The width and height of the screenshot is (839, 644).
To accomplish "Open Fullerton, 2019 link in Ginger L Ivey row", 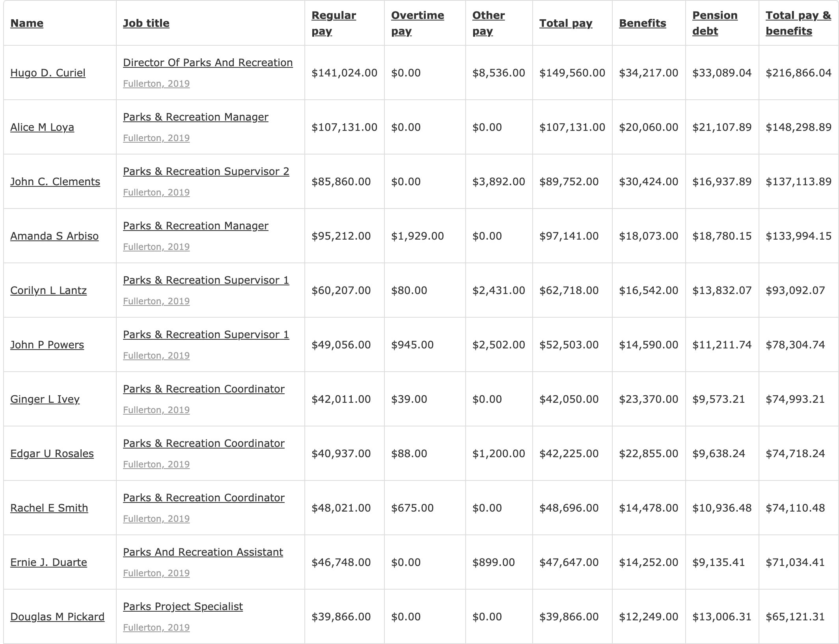I will pos(156,410).
